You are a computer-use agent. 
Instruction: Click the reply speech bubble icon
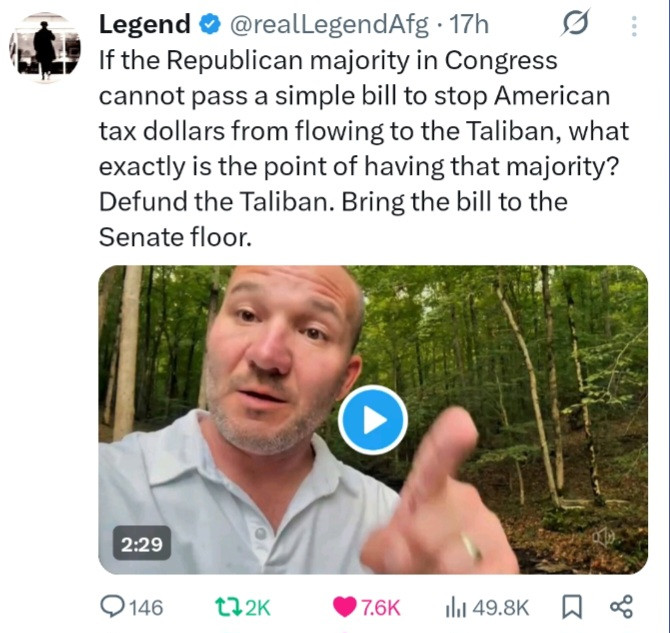pyautogui.click(x=112, y=607)
